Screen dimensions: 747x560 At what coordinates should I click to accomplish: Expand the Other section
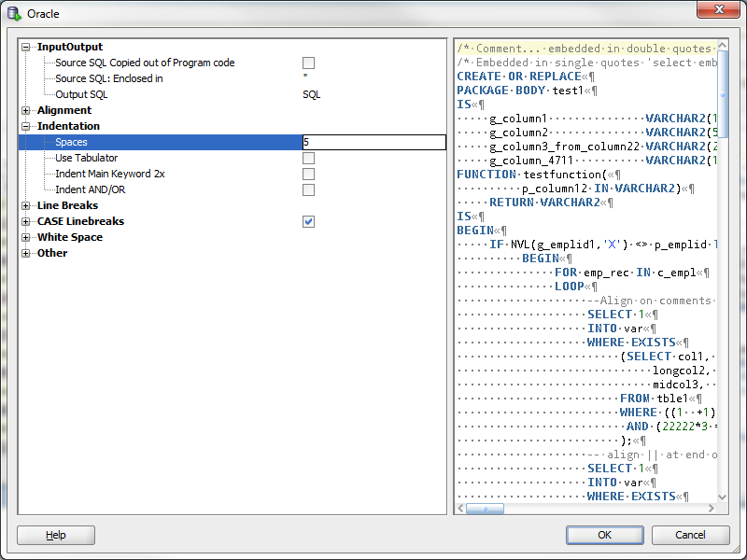[x=24, y=253]
